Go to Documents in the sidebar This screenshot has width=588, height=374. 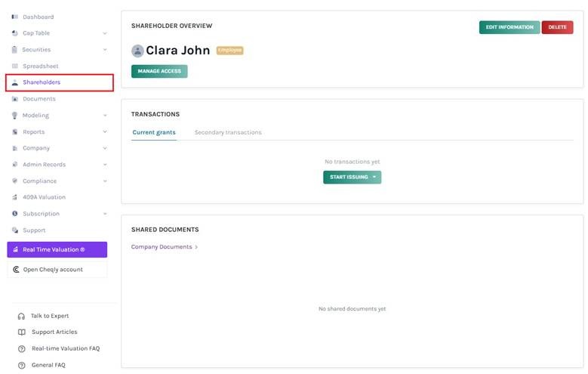point(39,99)
